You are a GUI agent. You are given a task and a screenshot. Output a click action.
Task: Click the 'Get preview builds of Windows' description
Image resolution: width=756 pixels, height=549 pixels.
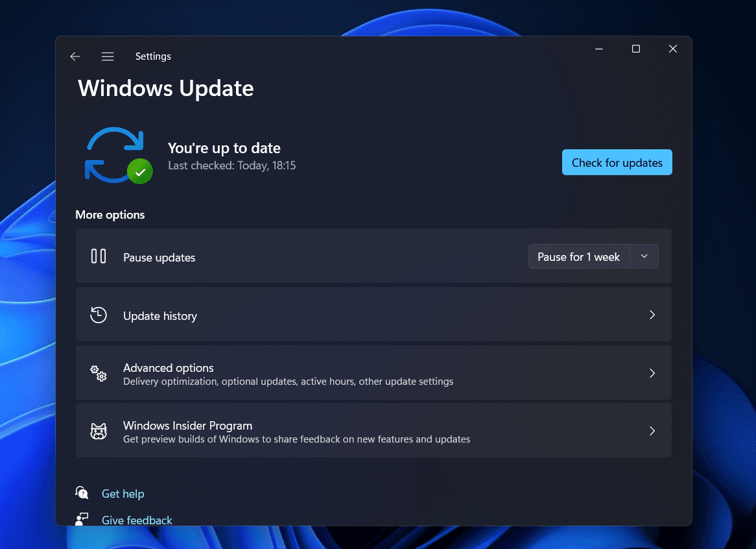[x=296, y=439]
